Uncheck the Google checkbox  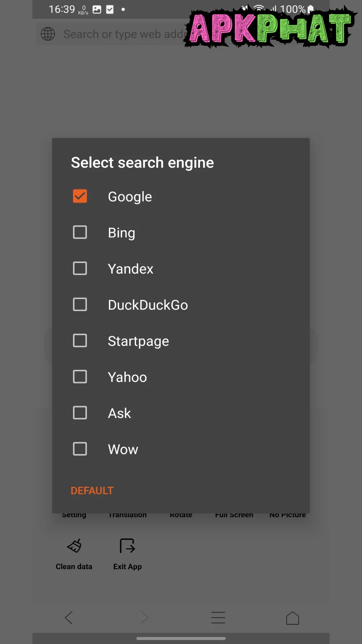[x=80, y=197]
